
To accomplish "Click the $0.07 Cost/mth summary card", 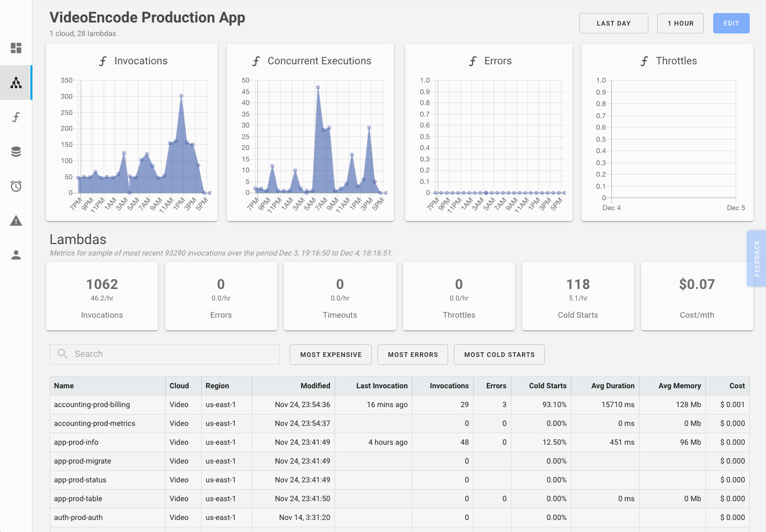I will coord(697,296).
